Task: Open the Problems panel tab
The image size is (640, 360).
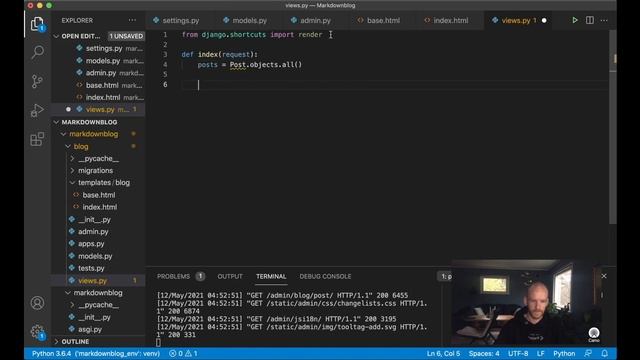Action: 173,276
